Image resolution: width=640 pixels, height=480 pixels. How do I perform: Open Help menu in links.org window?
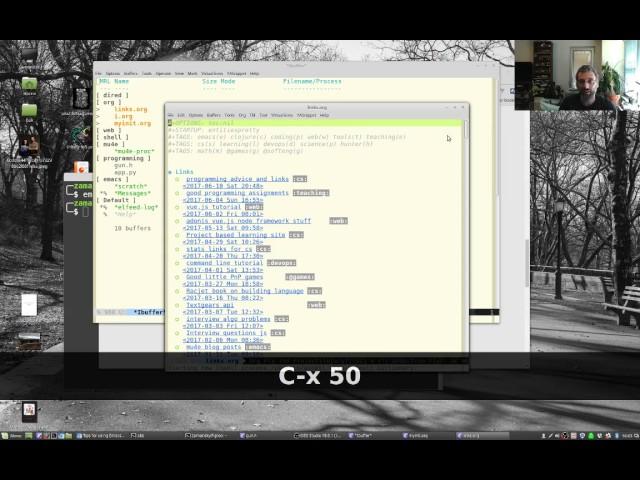[x=324, y=116]
